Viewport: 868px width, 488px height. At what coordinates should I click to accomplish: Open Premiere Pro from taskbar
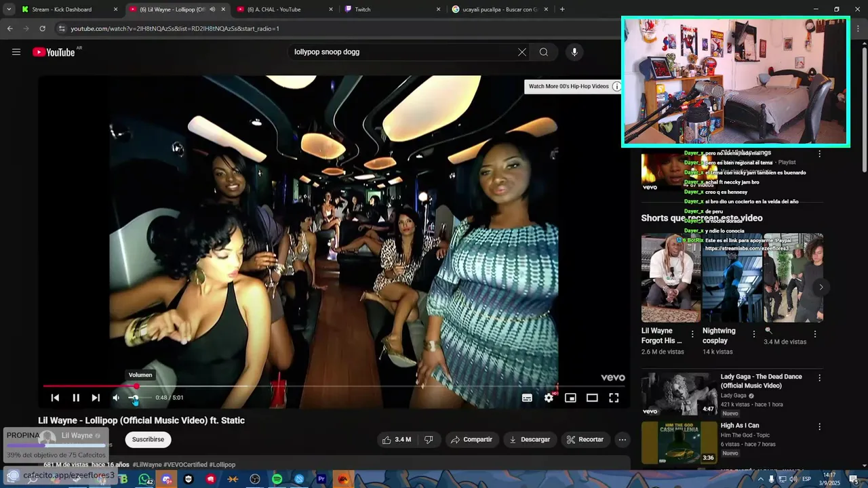point(321,479)
